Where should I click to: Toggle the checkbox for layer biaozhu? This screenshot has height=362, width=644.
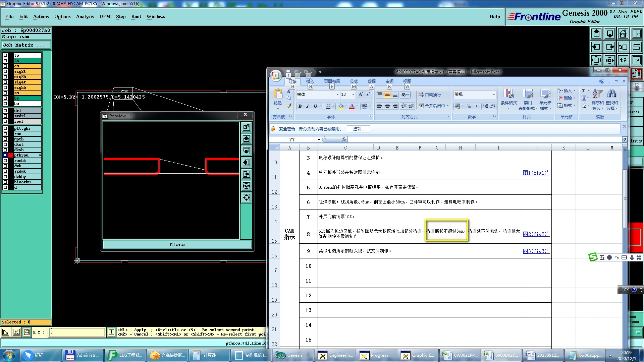coord(5,182)
